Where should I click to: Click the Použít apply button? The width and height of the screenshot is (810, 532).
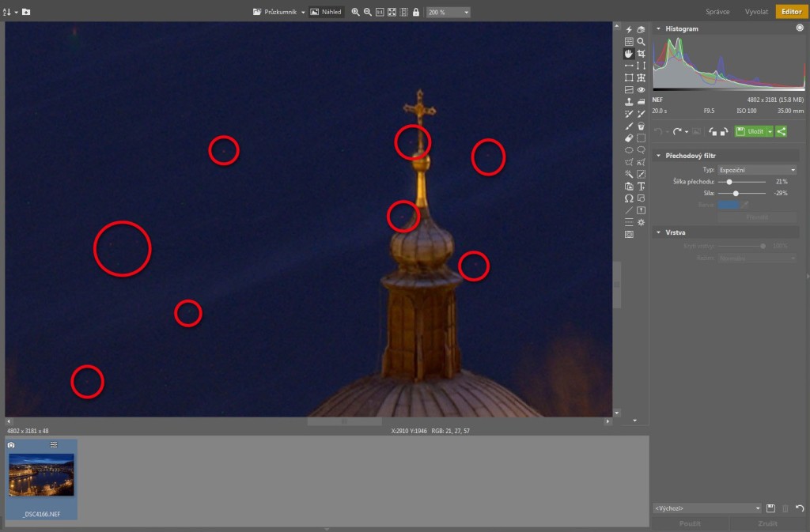(x=690, y=523)
